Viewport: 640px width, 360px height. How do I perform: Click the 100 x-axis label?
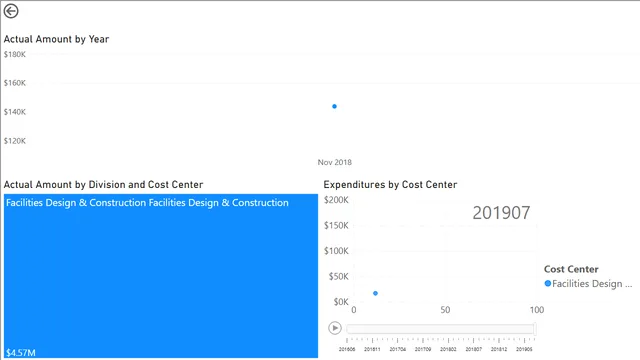coord(537,310)
